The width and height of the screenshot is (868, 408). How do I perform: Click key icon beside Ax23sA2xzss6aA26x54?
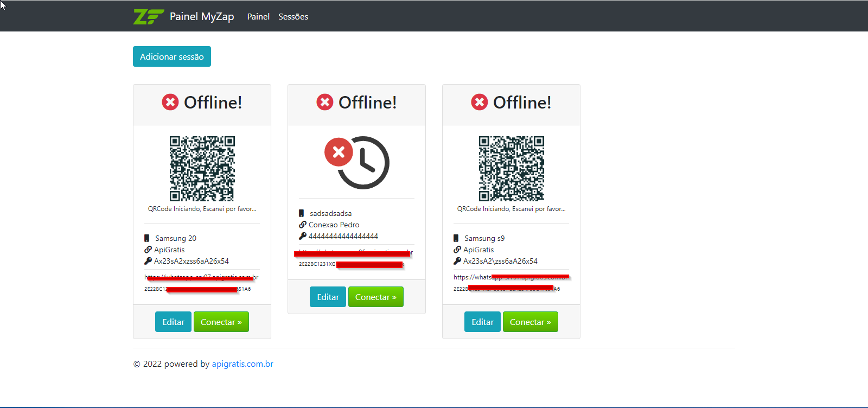[148, 261]
